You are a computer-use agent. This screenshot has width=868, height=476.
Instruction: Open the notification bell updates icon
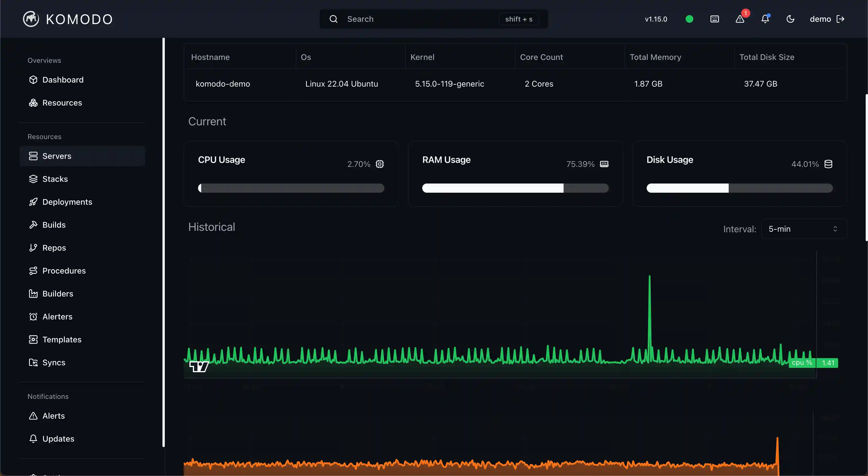pyautogui.click(x=765, y=19)
